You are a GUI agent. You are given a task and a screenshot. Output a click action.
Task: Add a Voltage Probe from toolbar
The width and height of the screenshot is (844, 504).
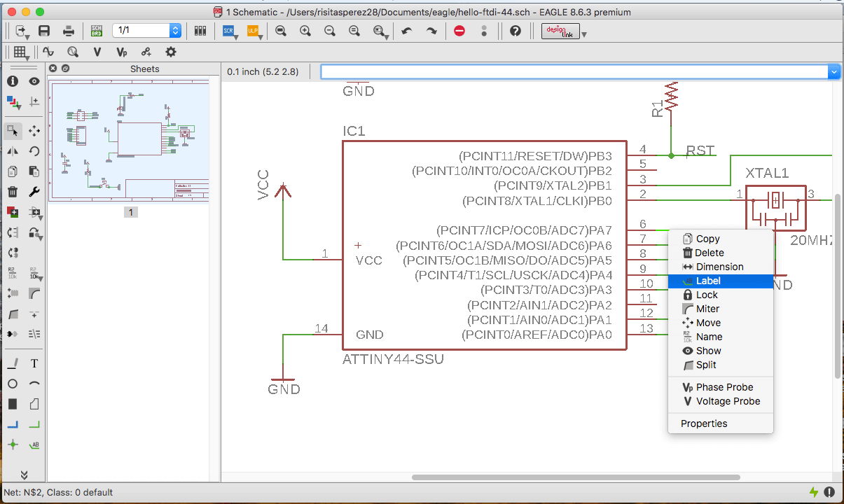coord(97,52)
